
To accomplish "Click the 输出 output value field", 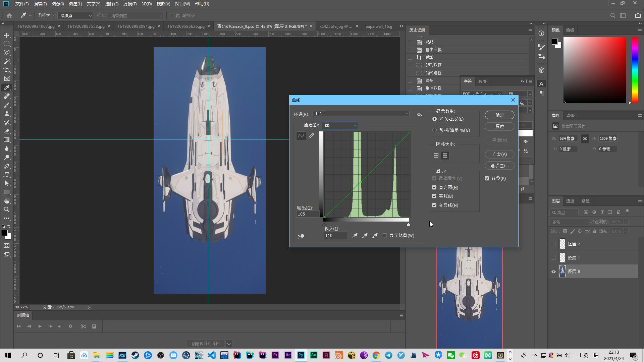I will click(308, 214).
